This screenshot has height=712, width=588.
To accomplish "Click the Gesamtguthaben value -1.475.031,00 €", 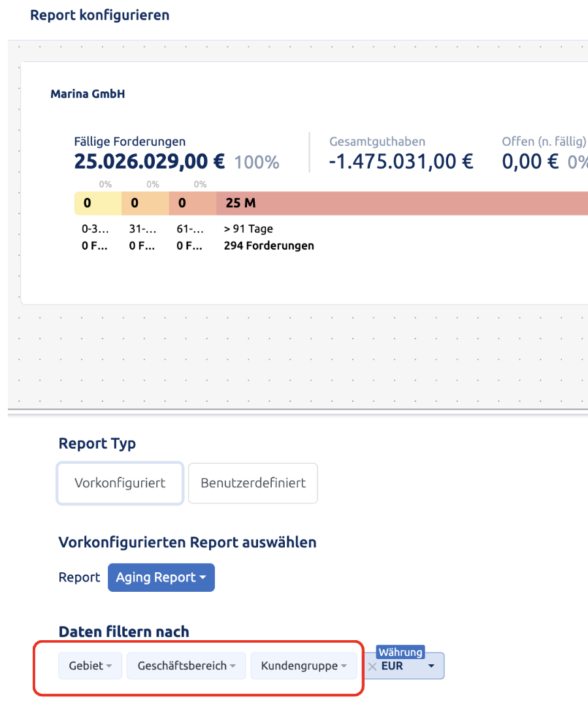I will coord(401,161).
